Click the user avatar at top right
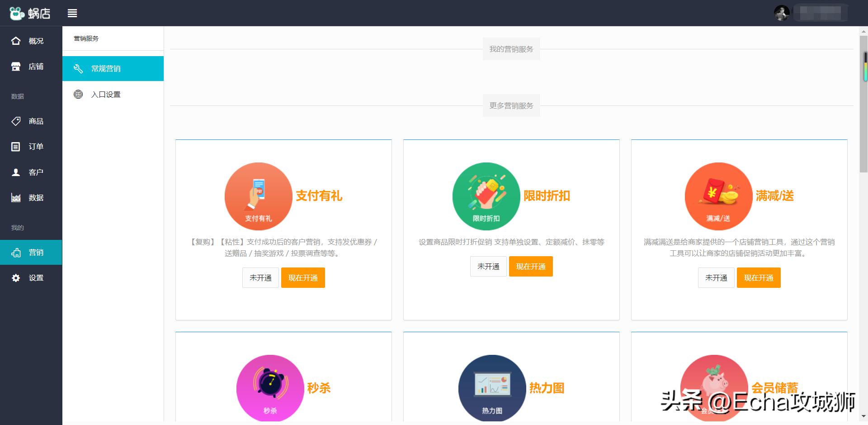The height and width of the screenshot is (425, 868). tap(781, 13)
